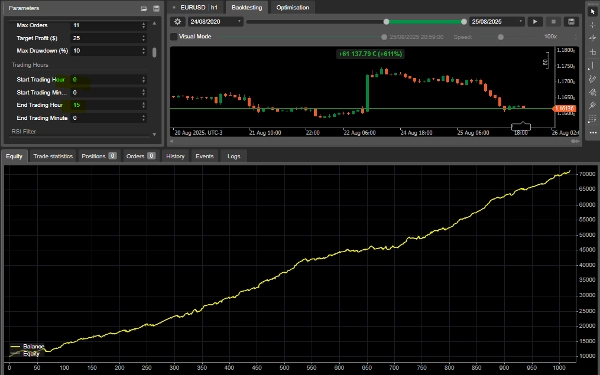600x375 pixels.
Task: Click the Start Trading Minute stepper arrows
Action: click(x=143, y=92)
